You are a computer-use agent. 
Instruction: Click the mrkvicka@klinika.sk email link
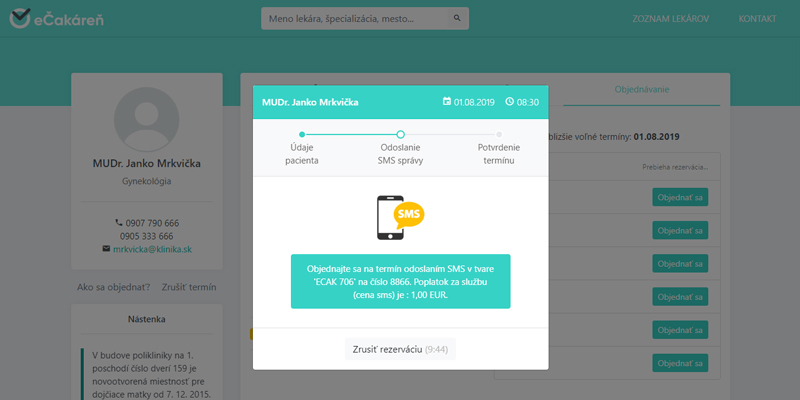click(x=151, y=248)
